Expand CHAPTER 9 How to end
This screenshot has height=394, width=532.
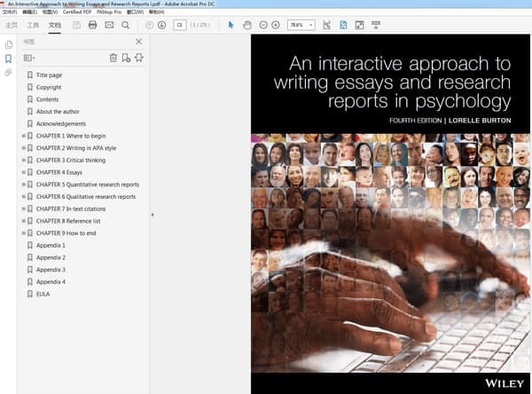(23, 233)
